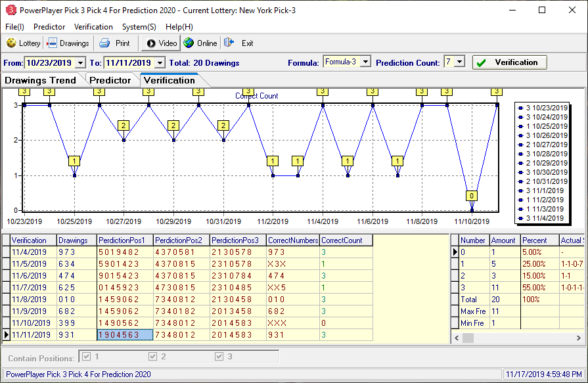Switch to the Drawings Trend tab
This screenshot has height=383, width=588.
click(x=41, y=80)
